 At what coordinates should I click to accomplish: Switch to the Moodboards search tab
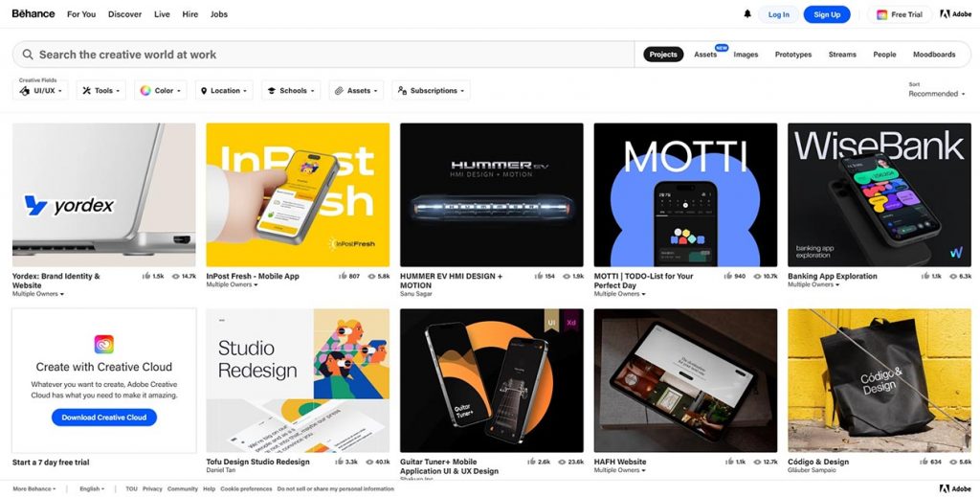click(x=934, y=55)
